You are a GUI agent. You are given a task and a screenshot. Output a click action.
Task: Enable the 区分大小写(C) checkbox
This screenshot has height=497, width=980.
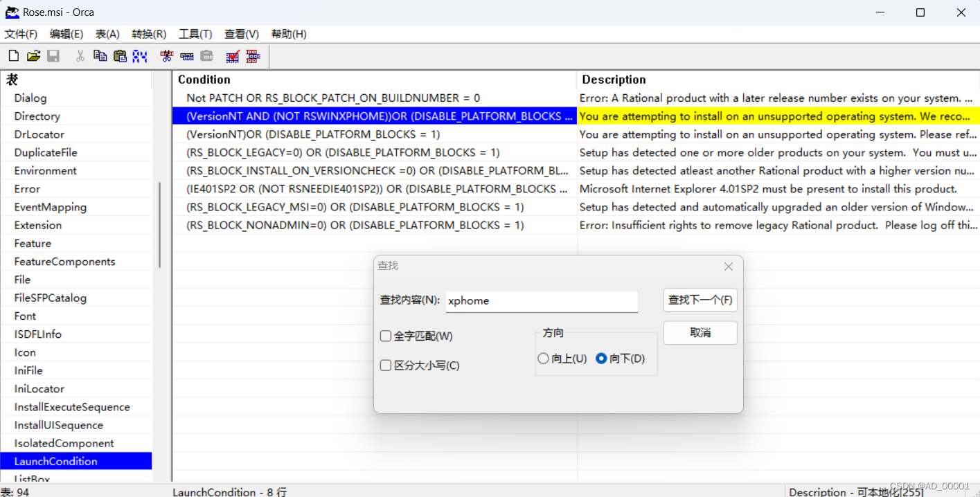pos(386,365)
